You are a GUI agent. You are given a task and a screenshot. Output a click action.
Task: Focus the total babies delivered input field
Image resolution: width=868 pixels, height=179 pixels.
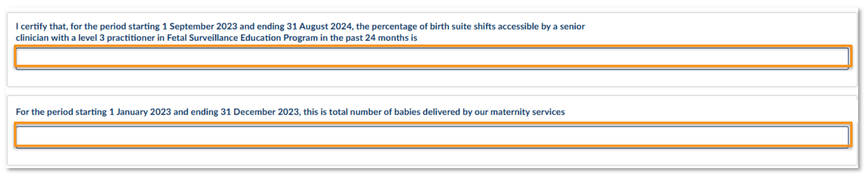click(x=432, y=136)
